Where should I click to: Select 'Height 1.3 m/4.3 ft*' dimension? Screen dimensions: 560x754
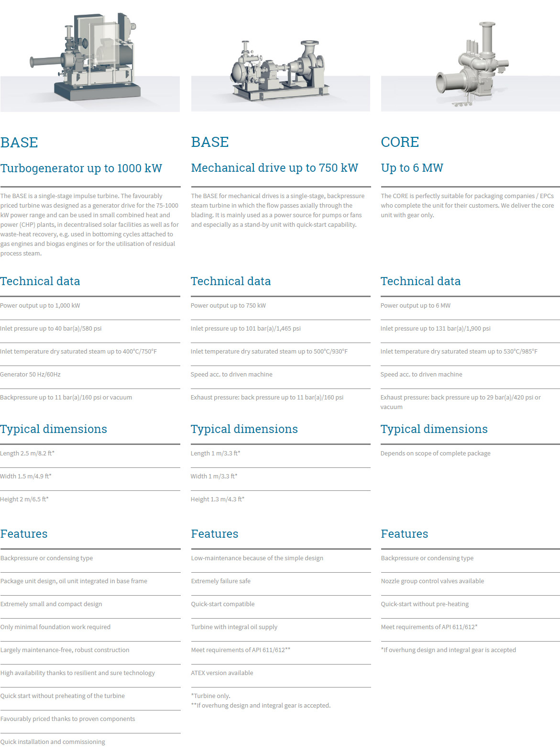tap(218, 499)
